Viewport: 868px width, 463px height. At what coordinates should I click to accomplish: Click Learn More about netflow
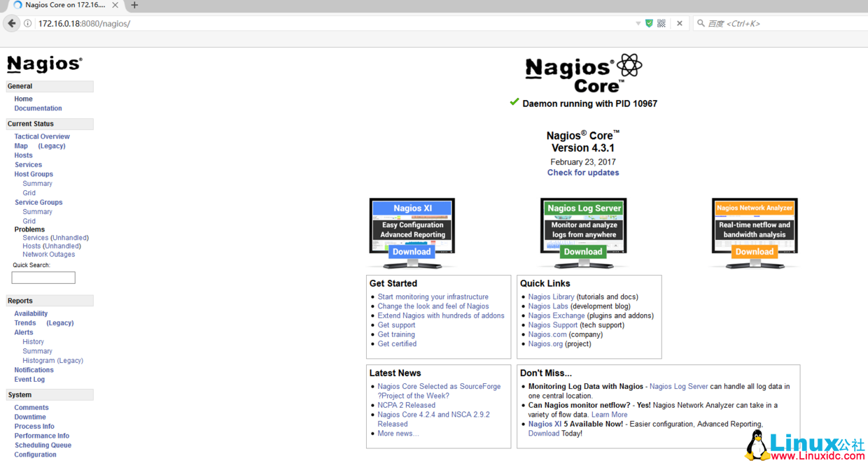(x=609, y=415)
